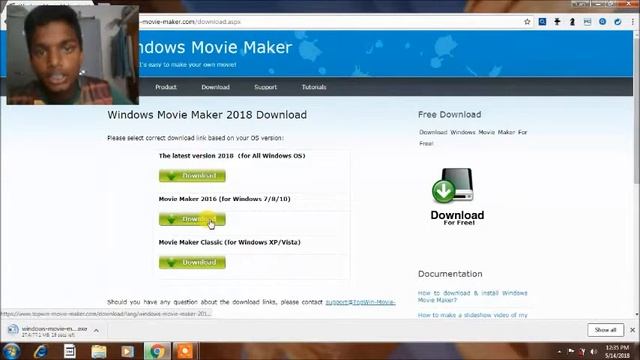640x360 pixels.
Task: Launch Internet Explorer from taskbar
Action: coord(41,351)
